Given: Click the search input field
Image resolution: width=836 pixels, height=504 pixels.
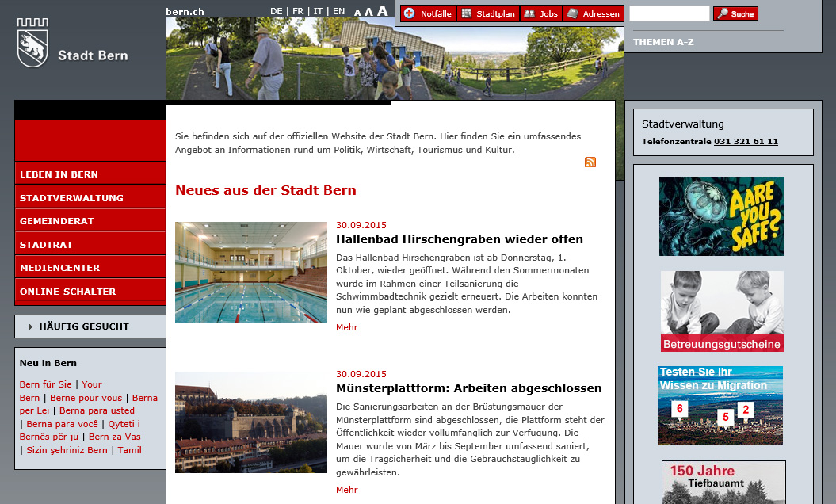Looking at the screenshot, I should (670, 13).
